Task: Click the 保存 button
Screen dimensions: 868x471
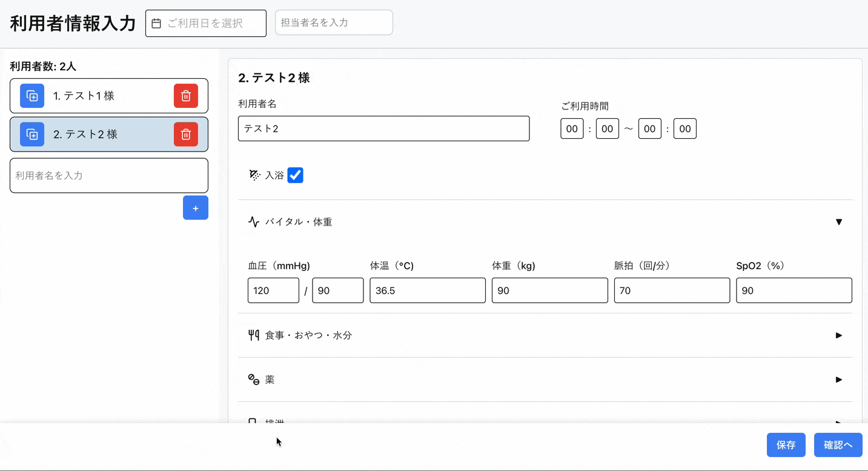Action: pos(786,444)
